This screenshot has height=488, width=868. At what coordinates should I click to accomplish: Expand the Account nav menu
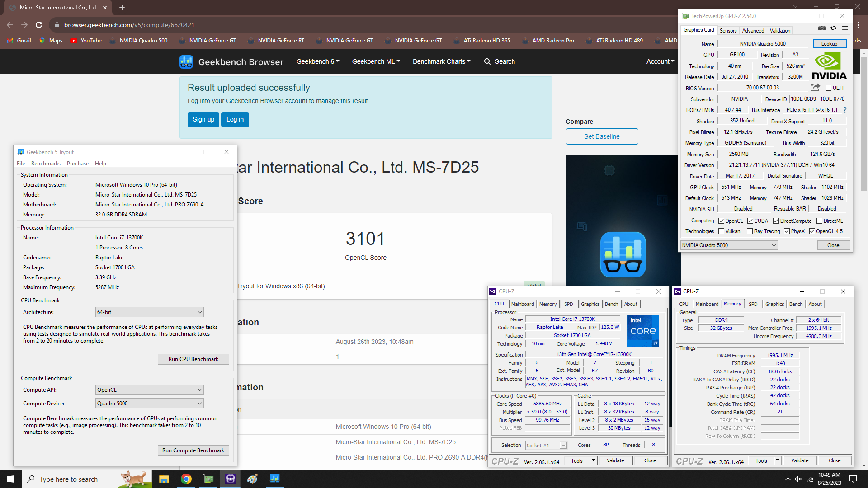[x=660, y=61]
